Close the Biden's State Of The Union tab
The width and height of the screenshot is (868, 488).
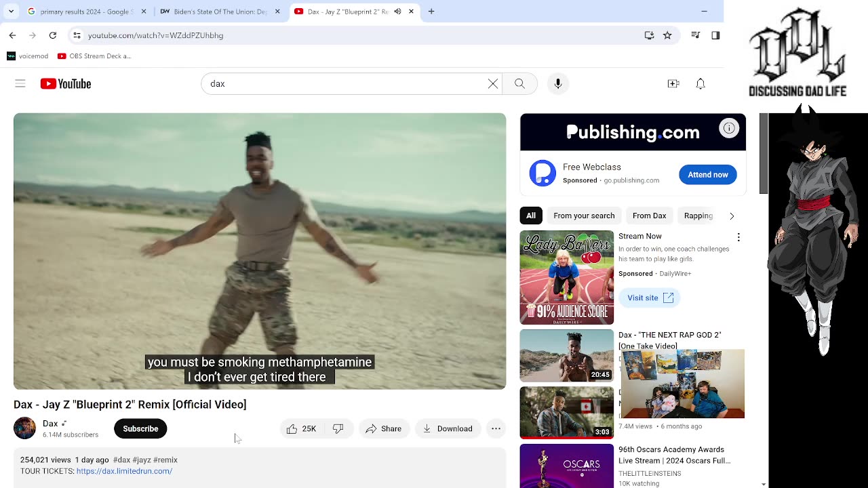[x=277, y=12]
